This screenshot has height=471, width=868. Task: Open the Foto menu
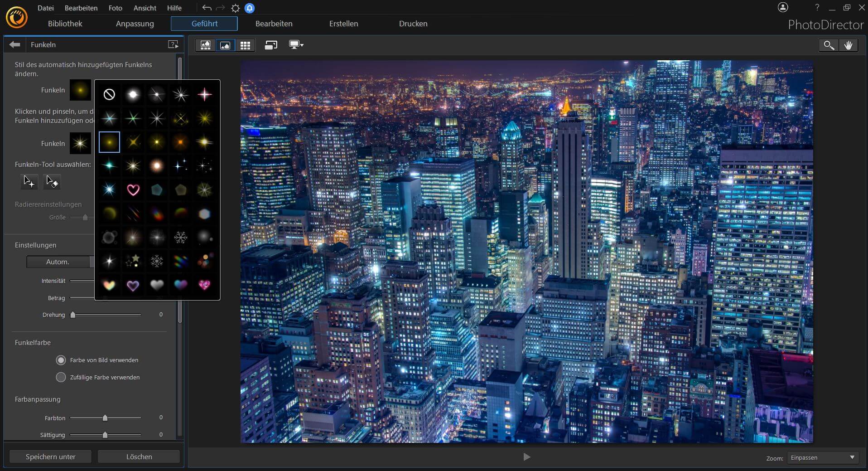click(x=116, y=8)
